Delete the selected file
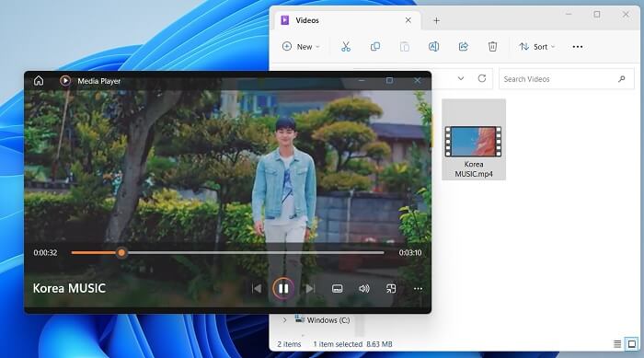Viewport: 644px width, 358px height. point(492,46)
